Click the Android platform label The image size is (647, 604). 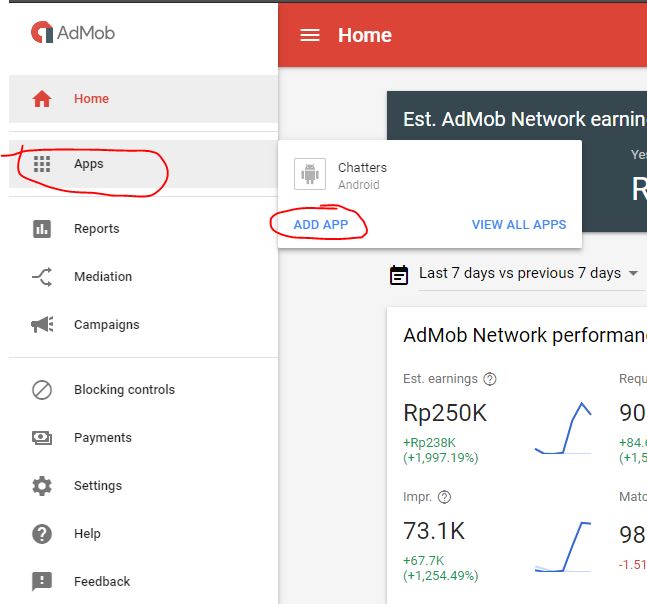click(x=359, y=185)
